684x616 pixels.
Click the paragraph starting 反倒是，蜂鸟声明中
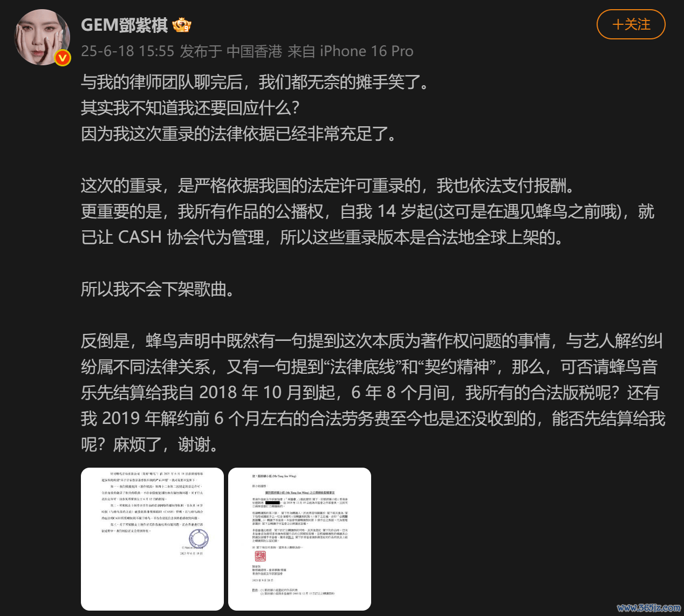tap(373, 393)
